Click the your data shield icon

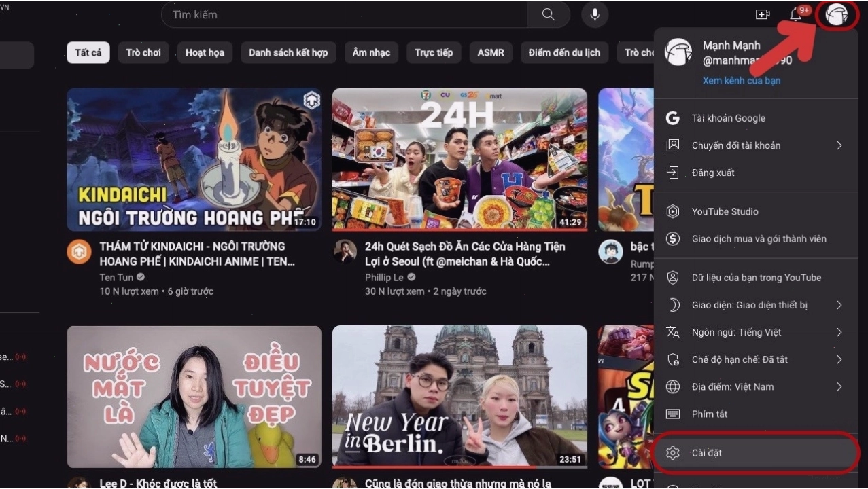pyautogui.click(x=673, y=278)
